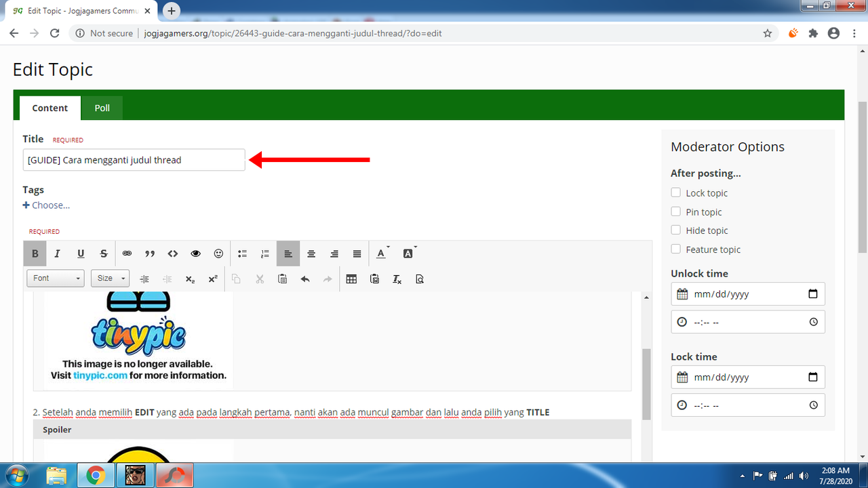Center align the text

(x=311, y=253)
